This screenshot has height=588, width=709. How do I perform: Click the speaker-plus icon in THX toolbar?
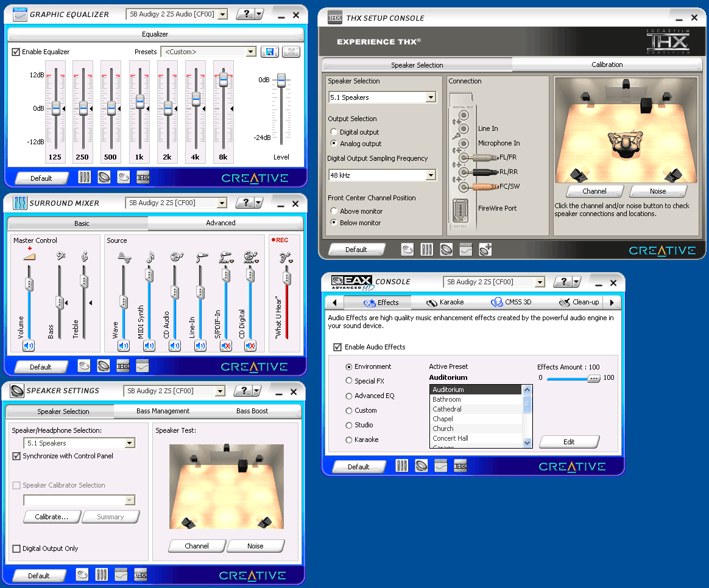485,249
